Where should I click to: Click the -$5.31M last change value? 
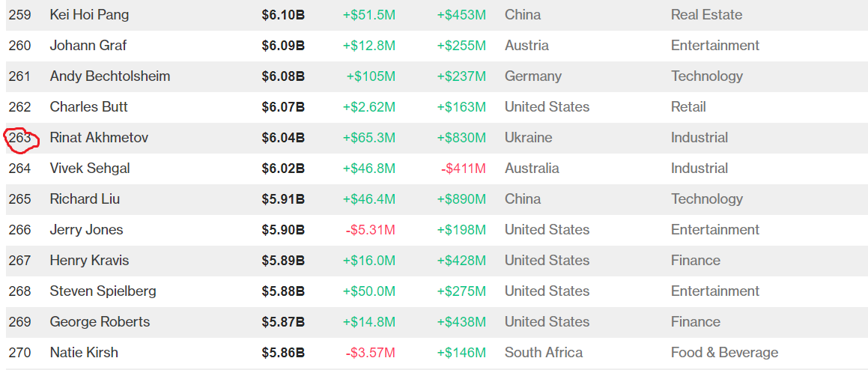click(x=370, y=230)
